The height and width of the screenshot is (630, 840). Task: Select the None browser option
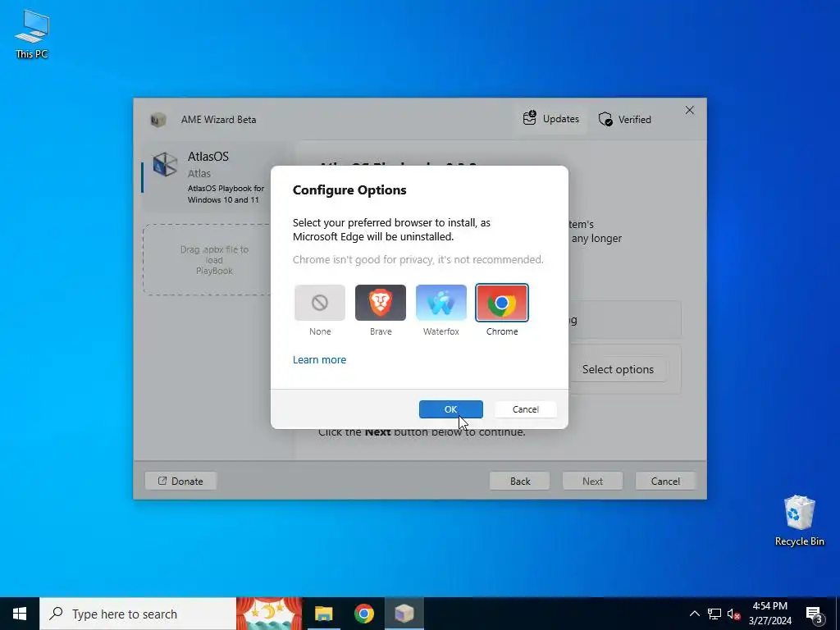[320, 303]
